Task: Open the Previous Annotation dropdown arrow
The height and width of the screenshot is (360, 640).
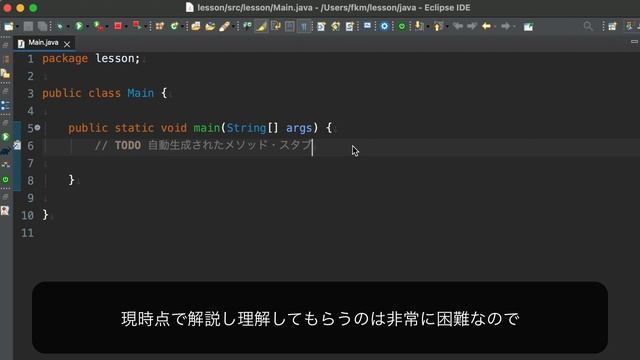Action: (x=447, y=27)
